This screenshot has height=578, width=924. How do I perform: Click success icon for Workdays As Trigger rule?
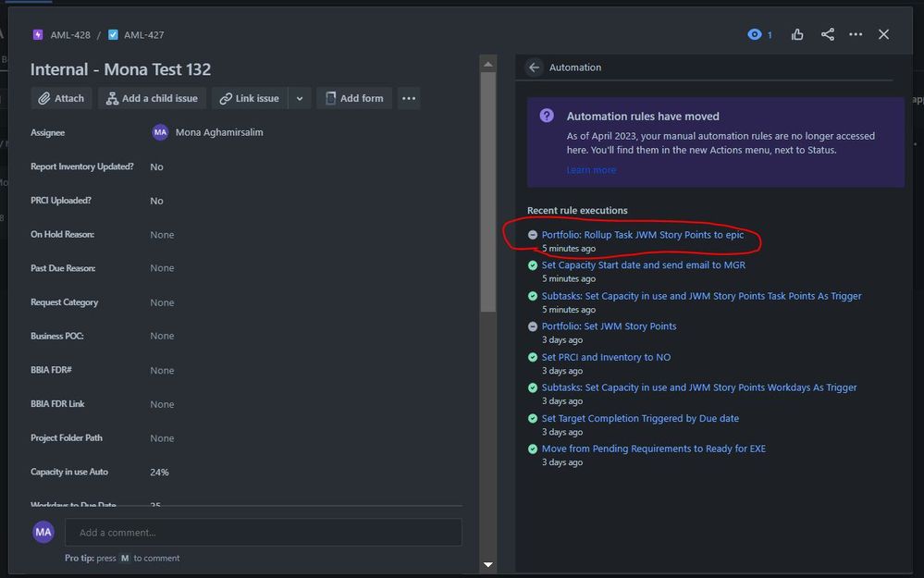[533, 387]
